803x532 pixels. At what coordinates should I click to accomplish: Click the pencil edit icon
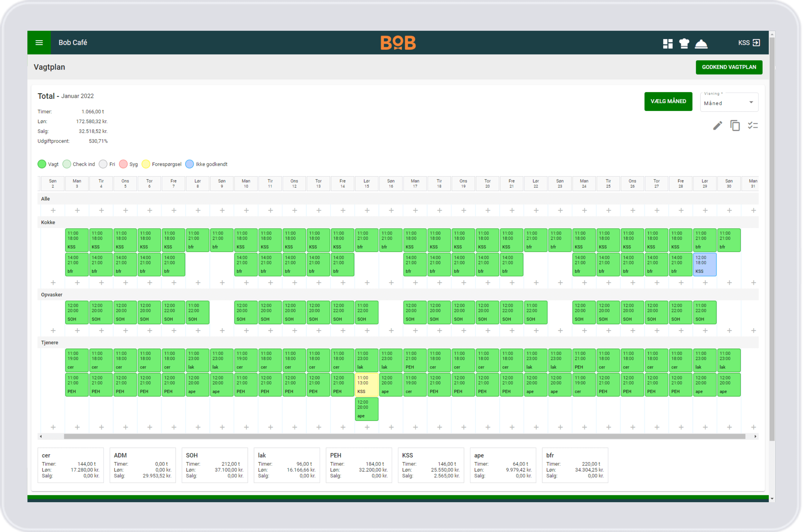717,126
